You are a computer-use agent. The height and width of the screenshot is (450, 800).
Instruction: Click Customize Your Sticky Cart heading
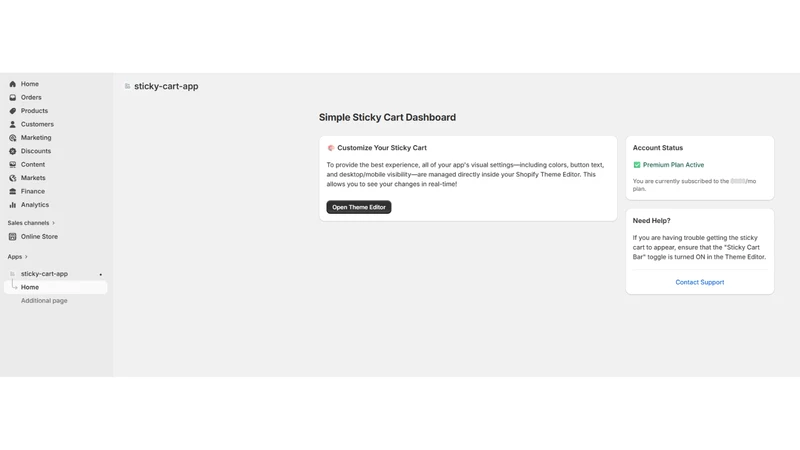[x=382, y=148]
